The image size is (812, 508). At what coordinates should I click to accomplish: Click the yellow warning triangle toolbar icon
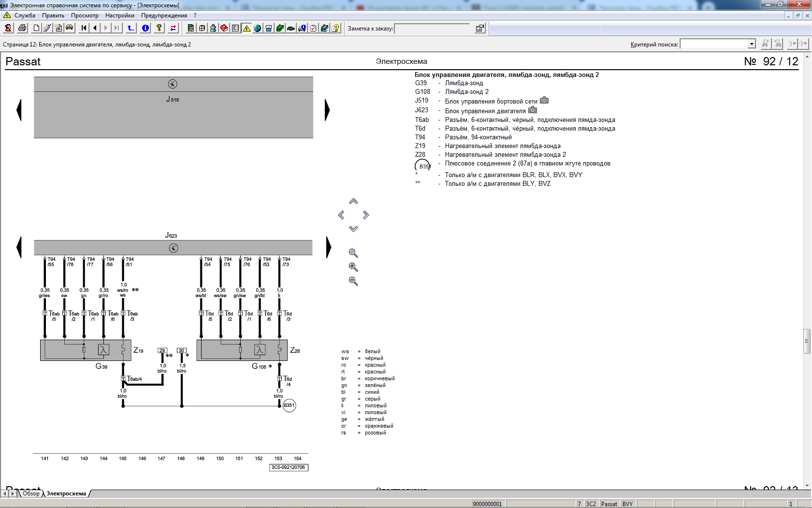tap(246, 28)
